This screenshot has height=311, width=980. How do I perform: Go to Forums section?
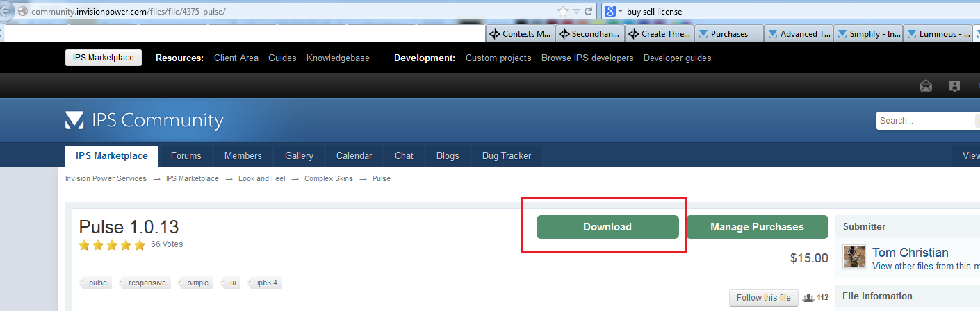pyautogui.click(x=186, y=155)
